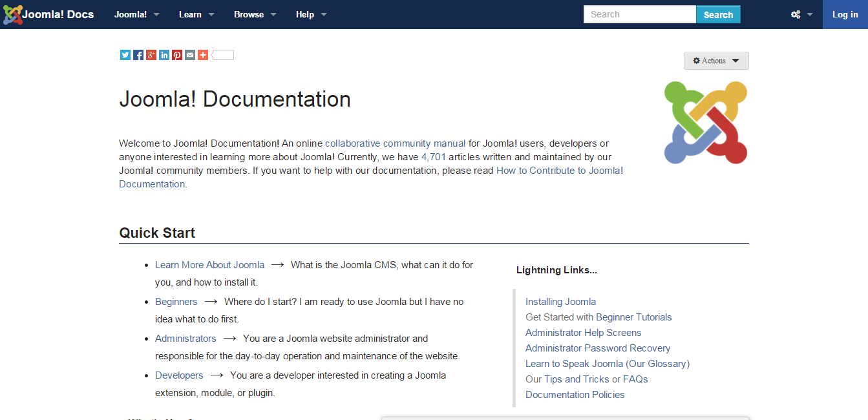Click inside the Search input field
This screenshot has width=868, height=420.
[639, 14]
